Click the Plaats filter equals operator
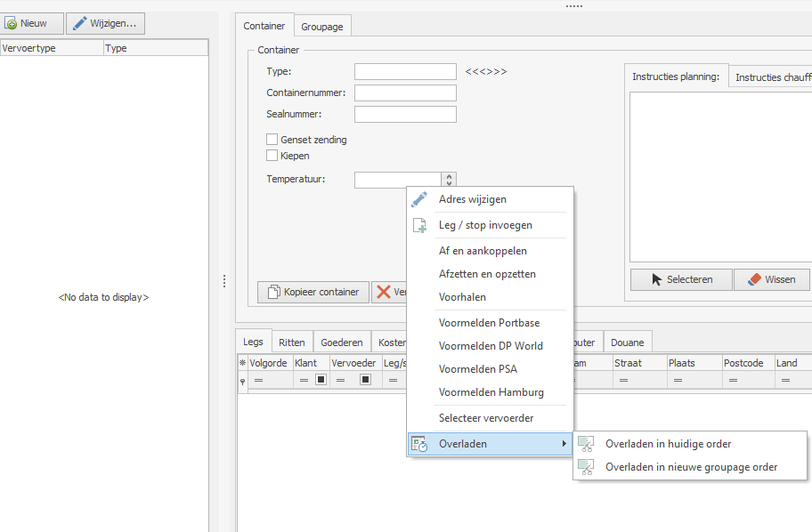 pos(678,381)
